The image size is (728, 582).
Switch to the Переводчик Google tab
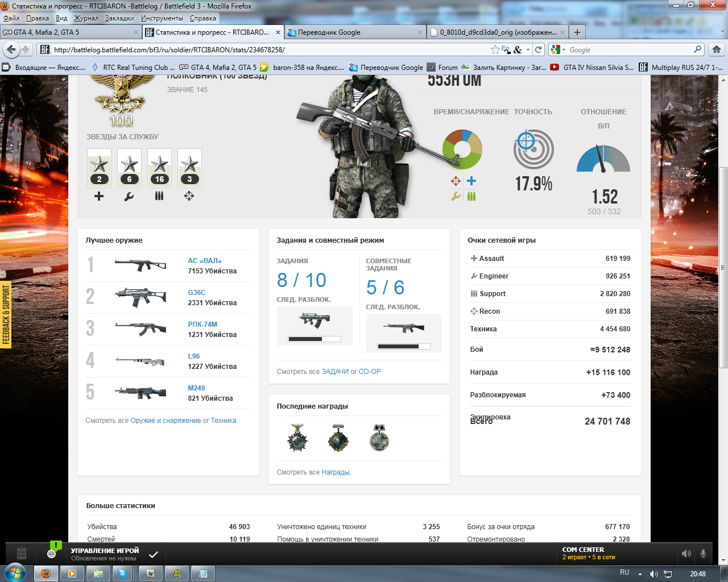[x=329, y=32]
